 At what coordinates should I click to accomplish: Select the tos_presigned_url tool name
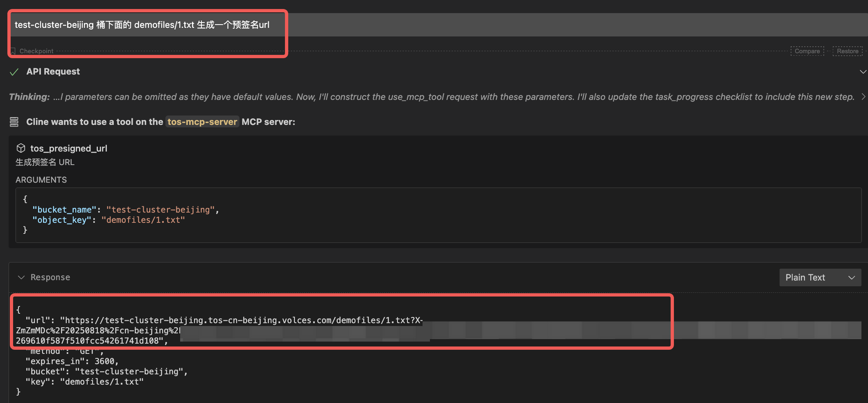tap(69, 149)
